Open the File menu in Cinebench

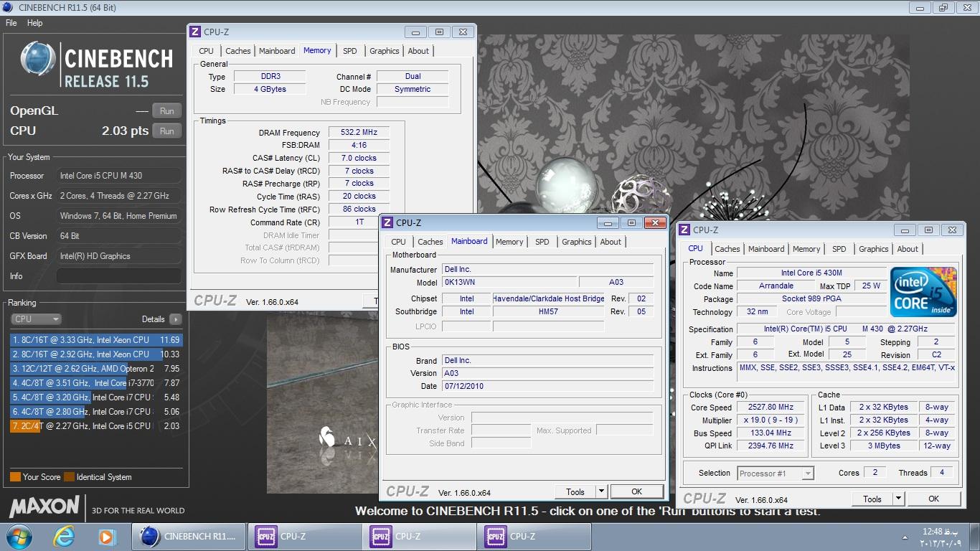(11, 23)
